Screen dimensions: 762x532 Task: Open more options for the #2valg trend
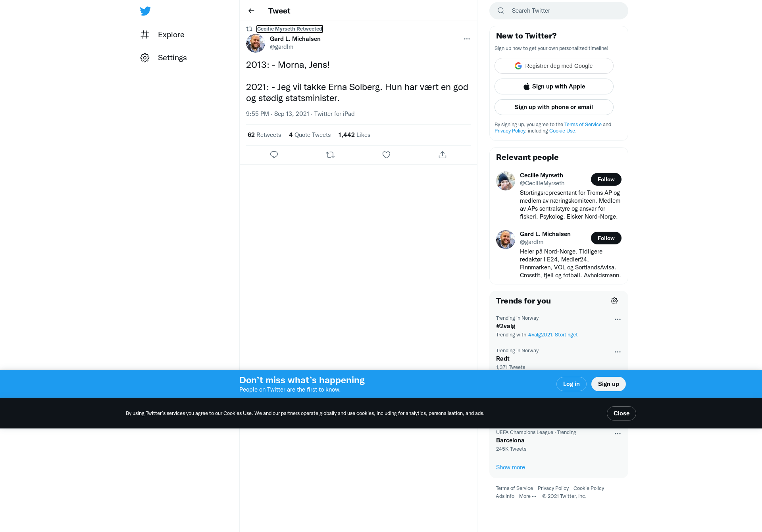[x=618, y=319]
